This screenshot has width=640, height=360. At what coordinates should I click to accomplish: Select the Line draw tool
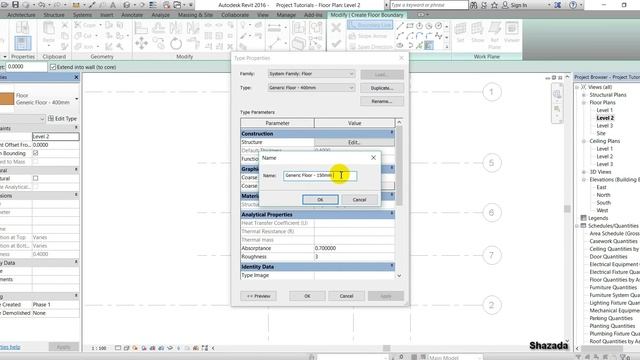pos(400,26)
